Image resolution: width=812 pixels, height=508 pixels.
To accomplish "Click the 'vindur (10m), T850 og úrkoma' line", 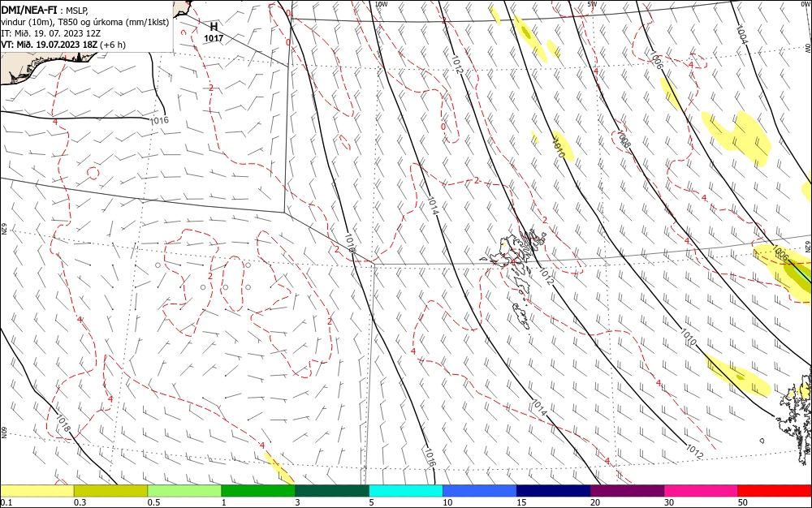I will pyautogui.click(x=85, y=22).
